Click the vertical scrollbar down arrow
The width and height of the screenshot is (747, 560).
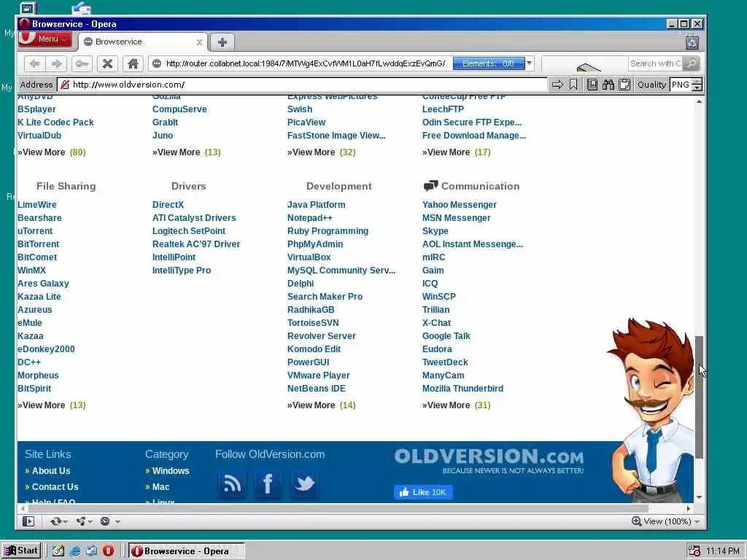click(x=699, y=497)
